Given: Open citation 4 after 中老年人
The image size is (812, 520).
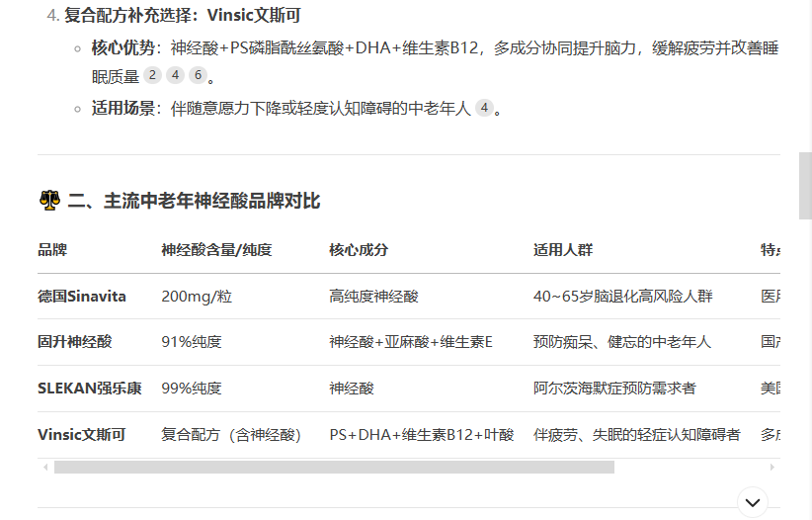Looking at the screenshot, I should (x=484, y=108).
